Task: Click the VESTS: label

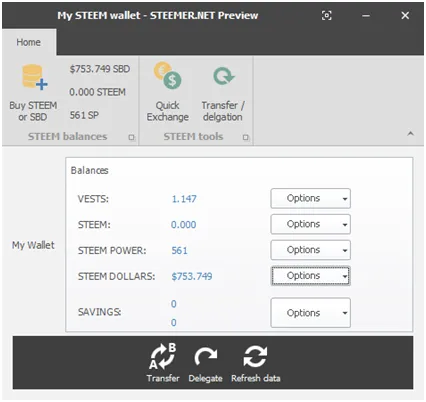Action: coord(93,199)
